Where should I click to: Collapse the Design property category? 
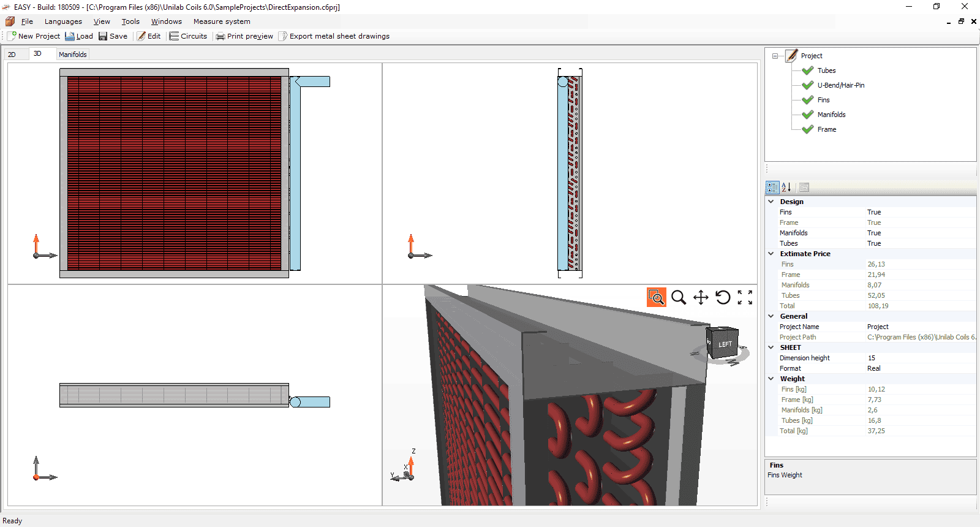[771, 202]
